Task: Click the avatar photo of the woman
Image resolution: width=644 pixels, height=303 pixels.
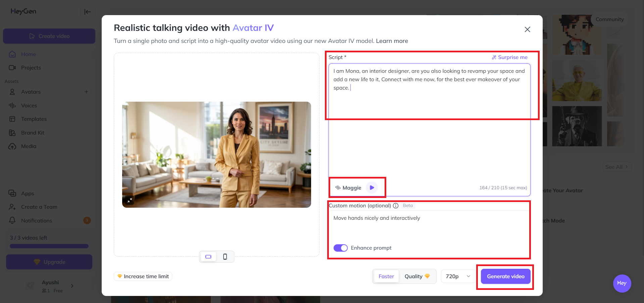Action: [x=216, y=155]
